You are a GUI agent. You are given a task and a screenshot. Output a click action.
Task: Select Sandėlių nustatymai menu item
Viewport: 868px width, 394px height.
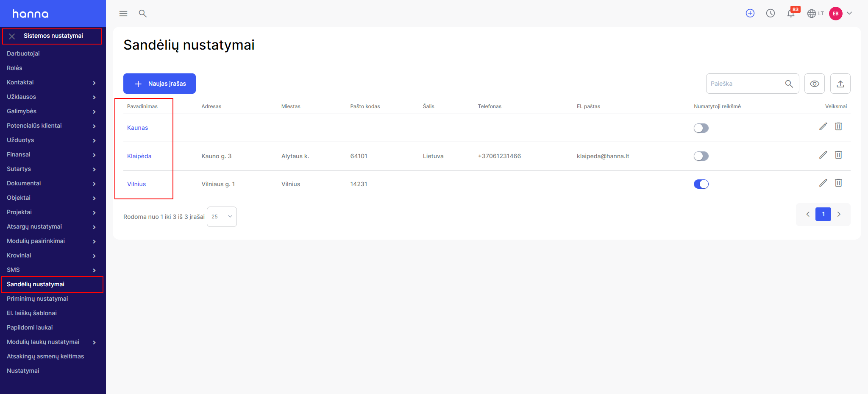coord(36,284)
